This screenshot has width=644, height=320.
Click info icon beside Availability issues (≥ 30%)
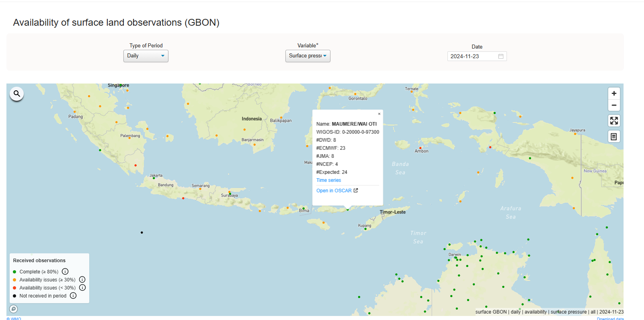82,279
